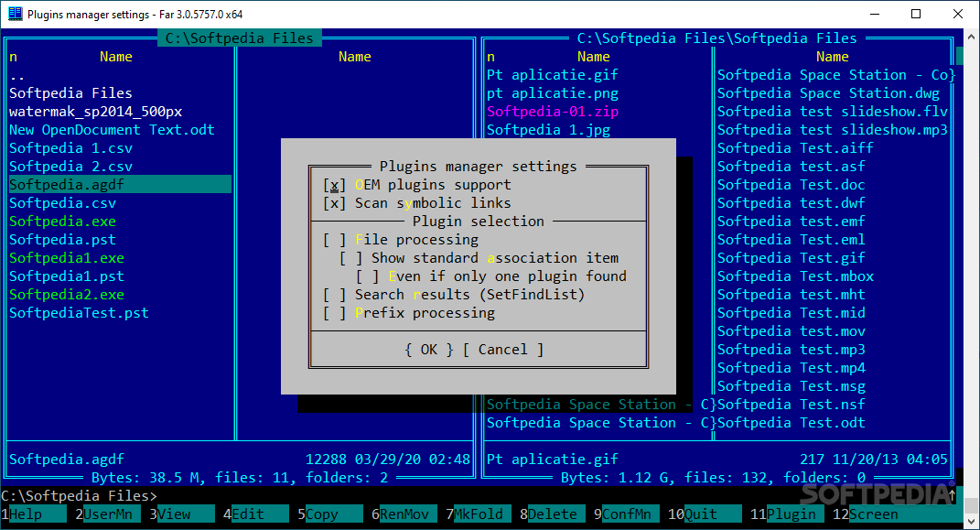980x530 pixels.
Task: Click the 7 MkFold function key
Action: point(479,514)
